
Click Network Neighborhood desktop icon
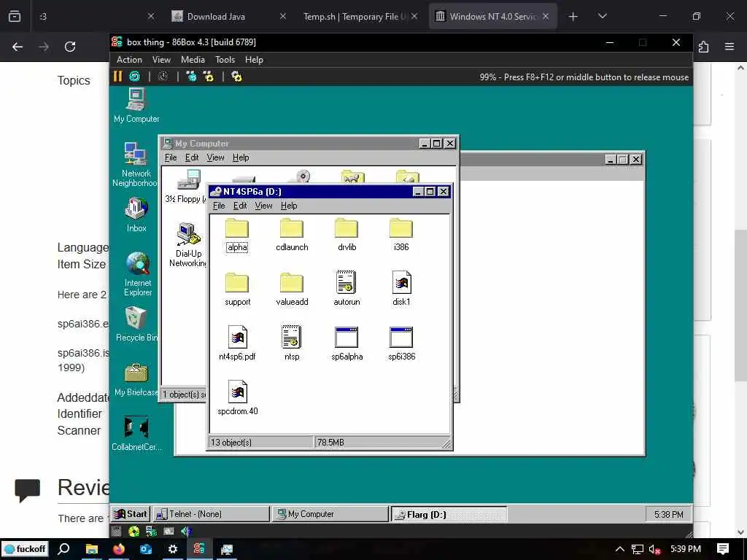click(x=135, y=165)
